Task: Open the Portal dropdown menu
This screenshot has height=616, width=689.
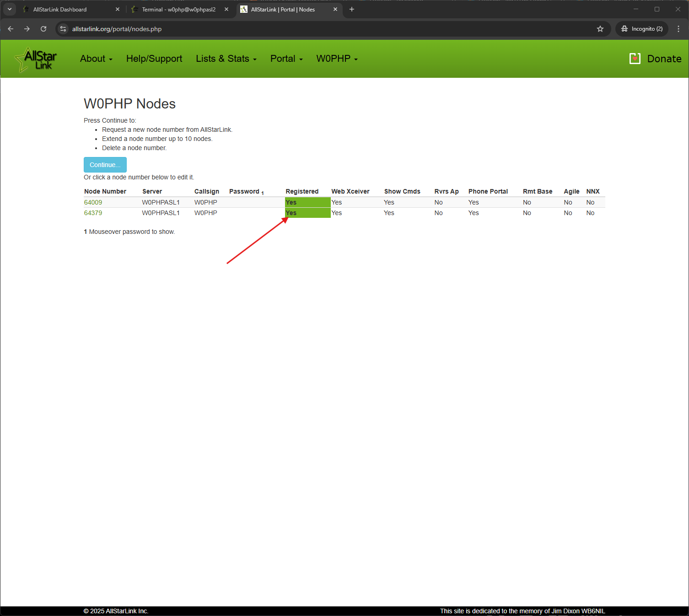Action: pyautogui.click(x=286, y=59)
